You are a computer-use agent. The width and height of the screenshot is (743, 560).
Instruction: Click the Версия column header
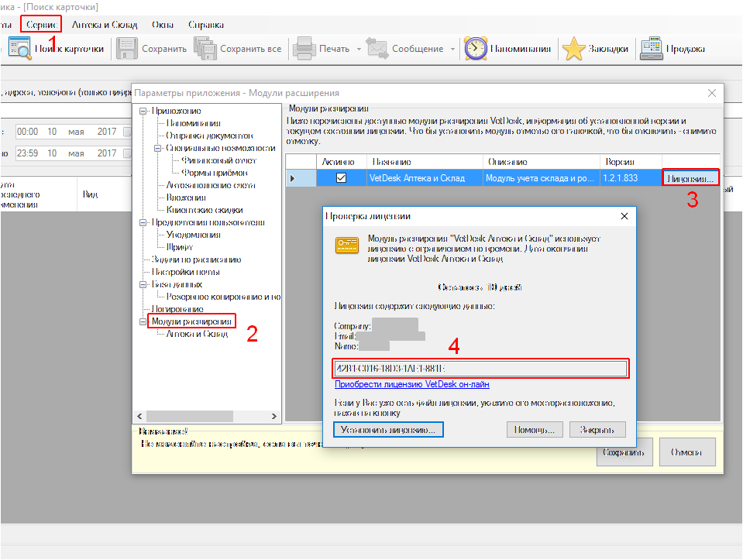click(x=631, y=162)
